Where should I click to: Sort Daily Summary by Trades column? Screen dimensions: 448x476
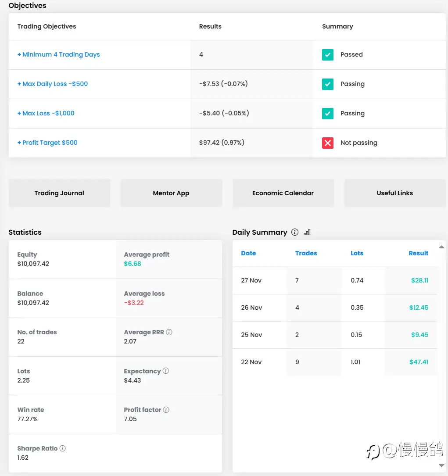(x=306, y=253)
